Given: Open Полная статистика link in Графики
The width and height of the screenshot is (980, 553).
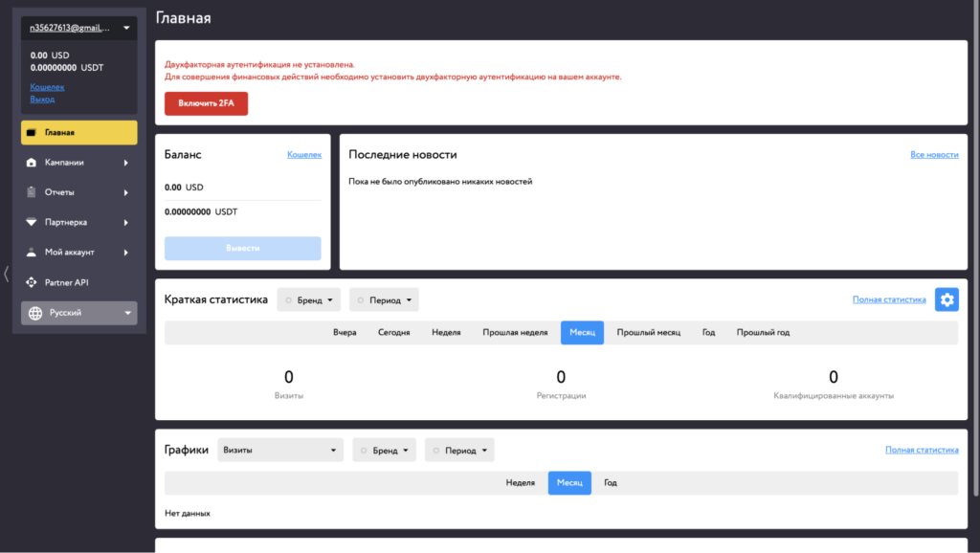Looking at the screenshot, I should pos(922,450).
